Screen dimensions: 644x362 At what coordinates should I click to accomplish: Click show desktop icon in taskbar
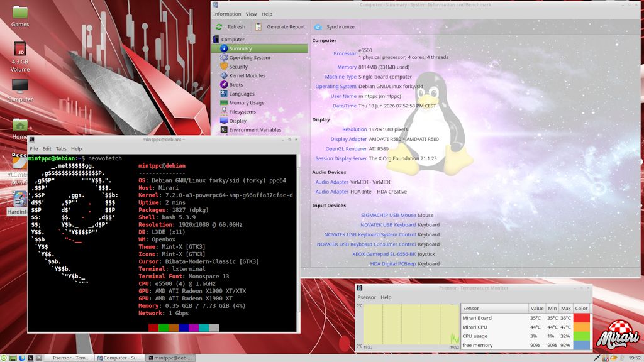pos(13,358)
